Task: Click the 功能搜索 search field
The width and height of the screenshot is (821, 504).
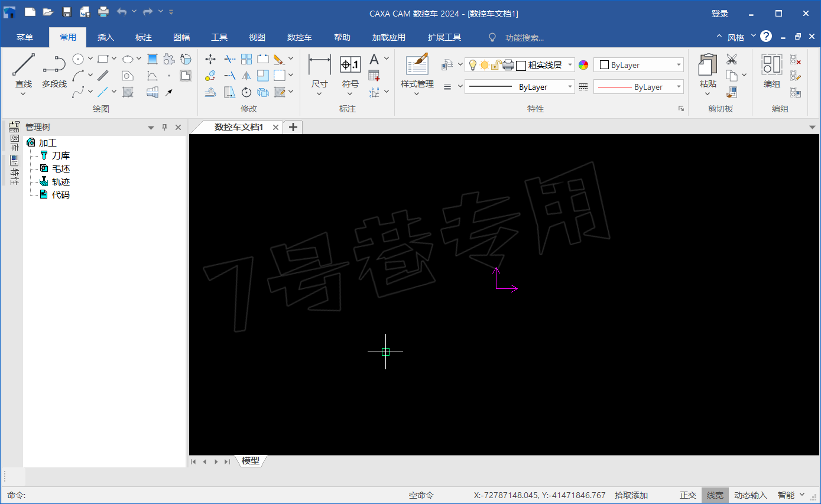Action: click(523, 37)
